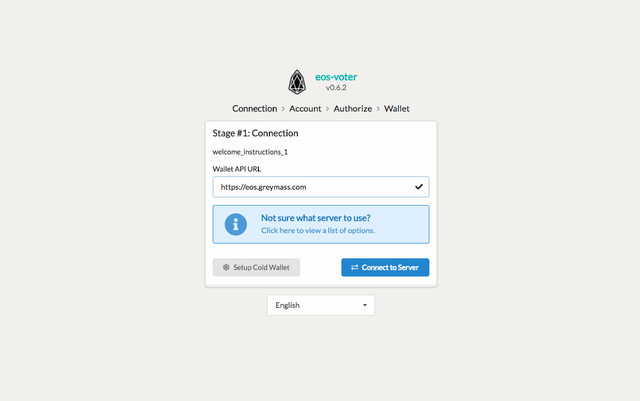Click the snowflake icon on Setup Cold Wallet
Screen dimensions: 640x401
click(x=226, y=268)
